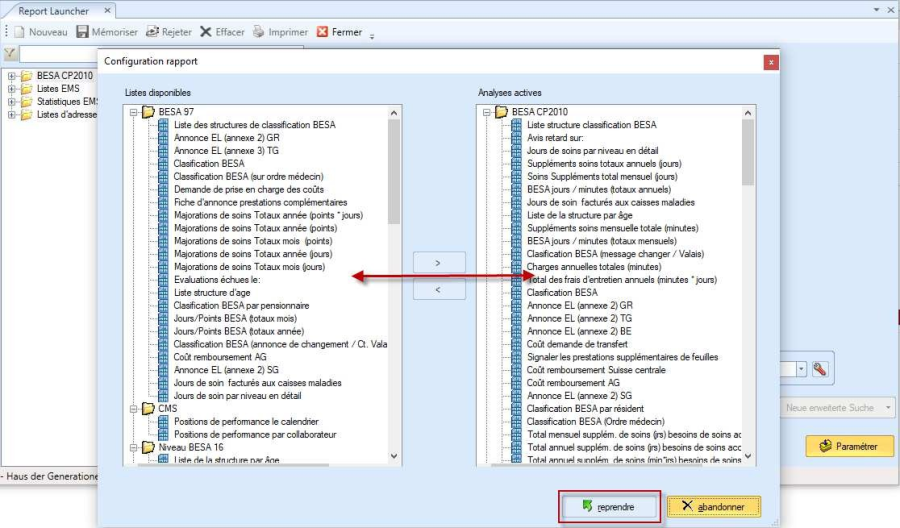Click the Niveau BESA 16 folder icon
This screenshot has height=528, width=900.
point(149,447)
